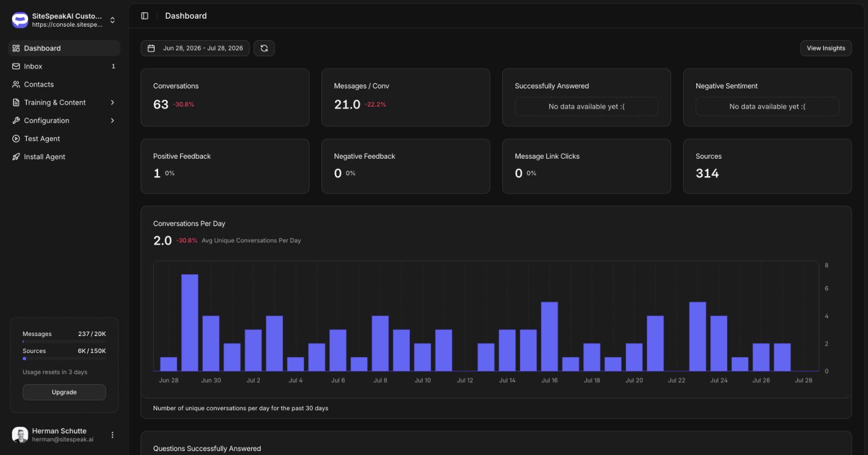Click the Messages usage progress bar
868x455 pixels.
tap(64, 342)
